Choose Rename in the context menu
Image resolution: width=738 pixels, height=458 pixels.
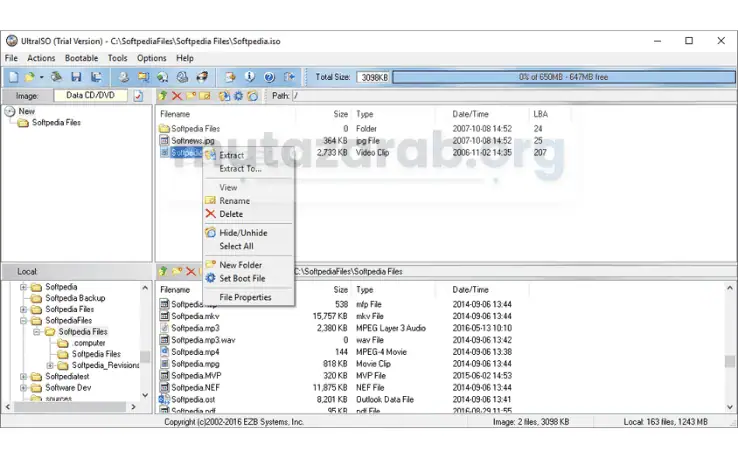(x=249, y=201)
